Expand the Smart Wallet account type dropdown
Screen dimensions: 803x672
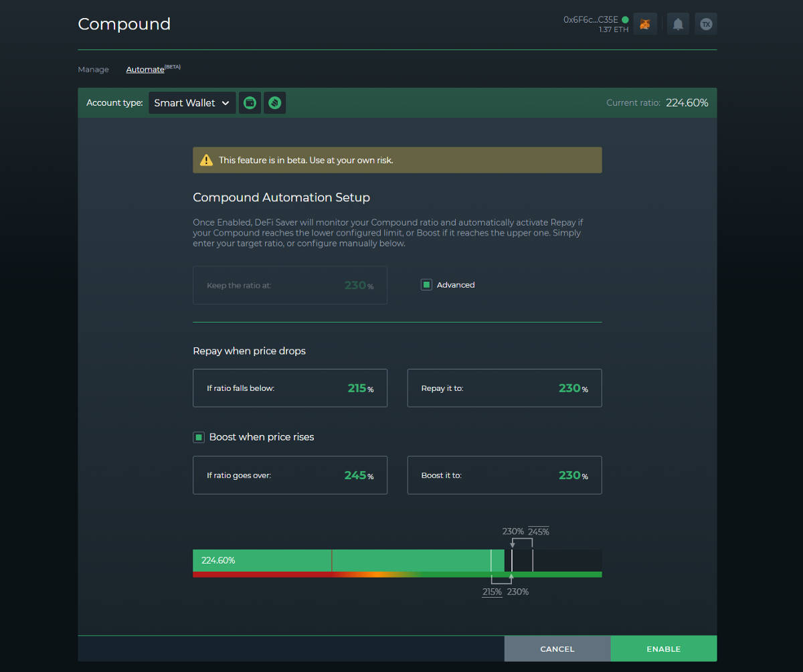[x=192, y=103]
